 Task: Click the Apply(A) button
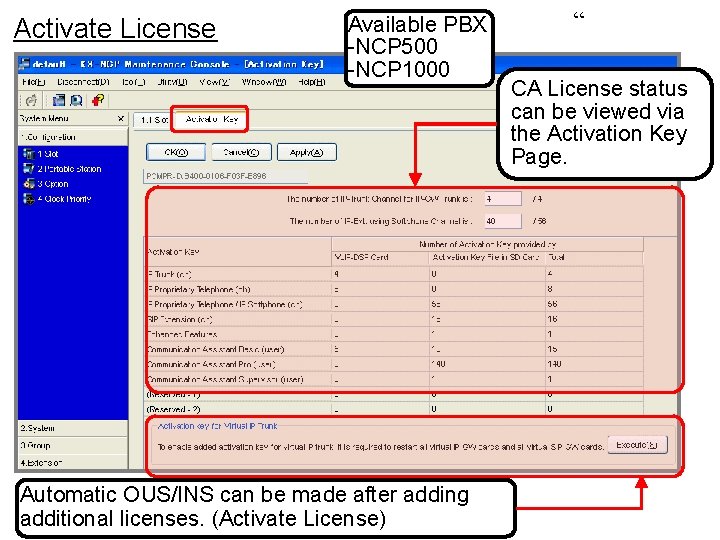click(307, 152)
